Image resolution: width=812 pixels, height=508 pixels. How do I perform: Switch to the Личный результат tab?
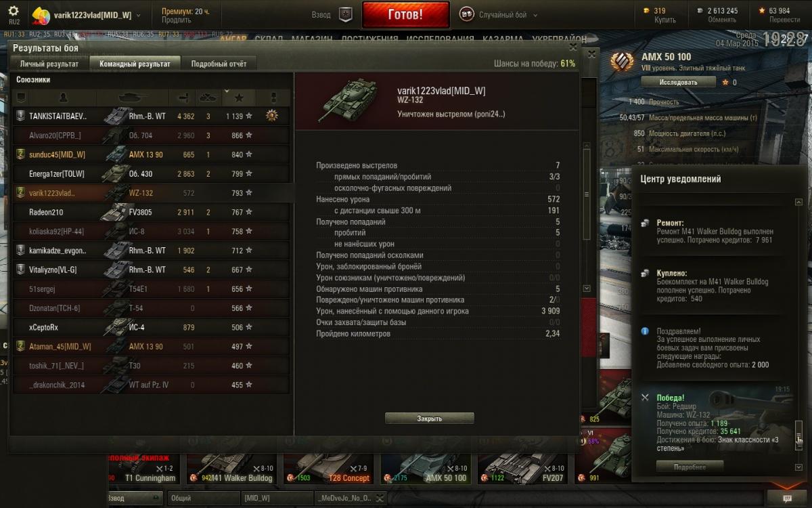pyautogui.click(x=49, y=64)
